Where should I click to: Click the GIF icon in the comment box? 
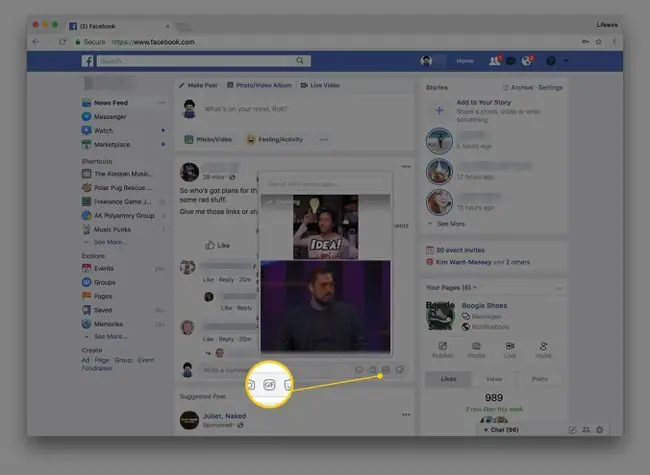tap(386, 370)
